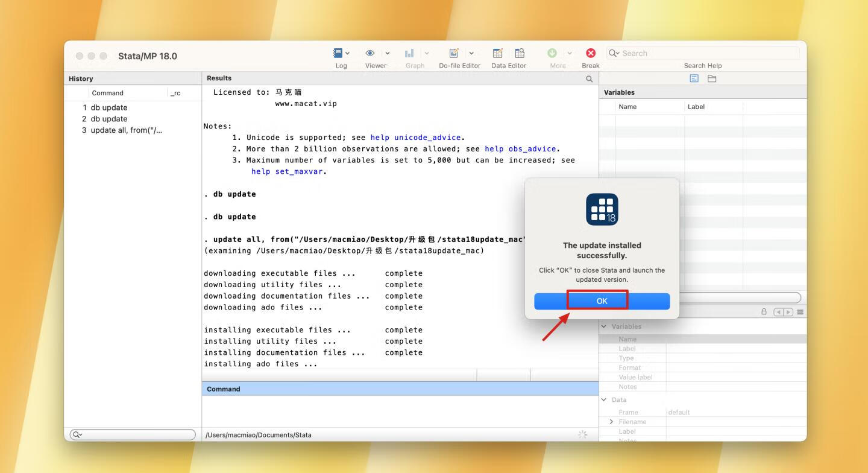The height and width of the screenshot is (473, 868).
Task: Expand the Graph dropdown arrow
Action: (427, 53)
